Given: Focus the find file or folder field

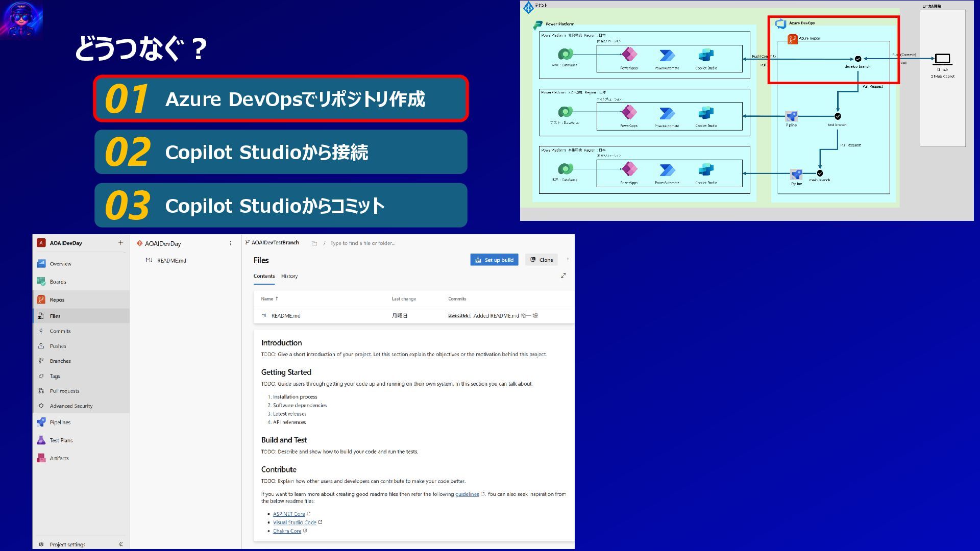Looking at the screenshot, I should click(x=362, y=243).
